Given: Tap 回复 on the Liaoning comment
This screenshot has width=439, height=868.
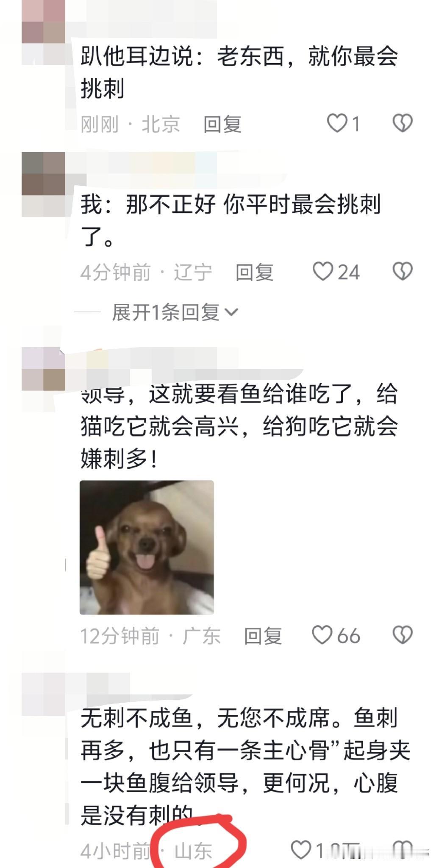Looking at the screenshot, I should coord(255,272).
